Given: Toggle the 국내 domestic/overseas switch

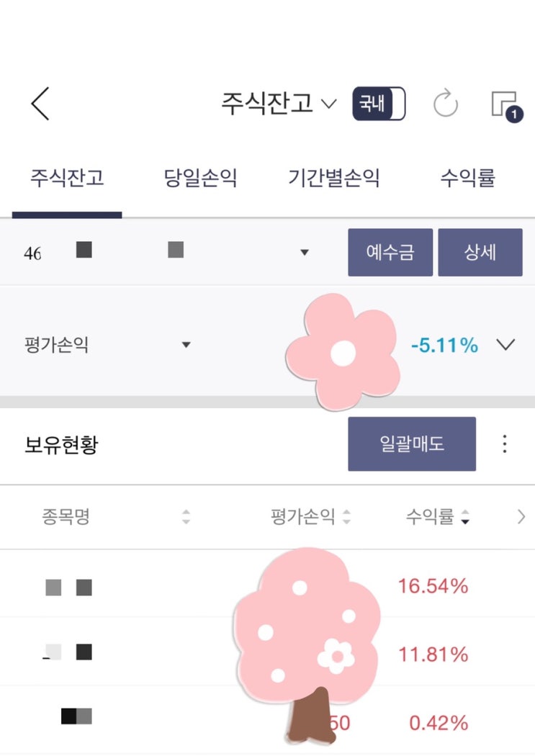Looking at the screenshot, I should (379, 104).
